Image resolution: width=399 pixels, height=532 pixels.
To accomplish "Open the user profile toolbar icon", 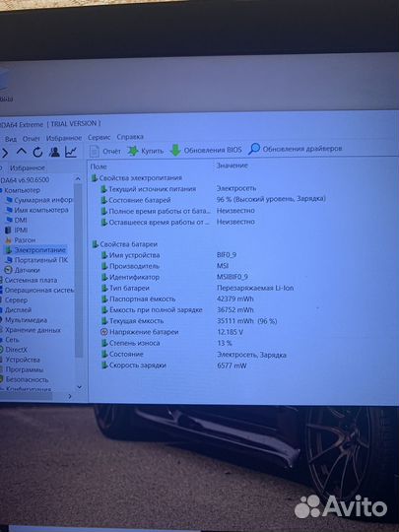I will pos(54,152).
